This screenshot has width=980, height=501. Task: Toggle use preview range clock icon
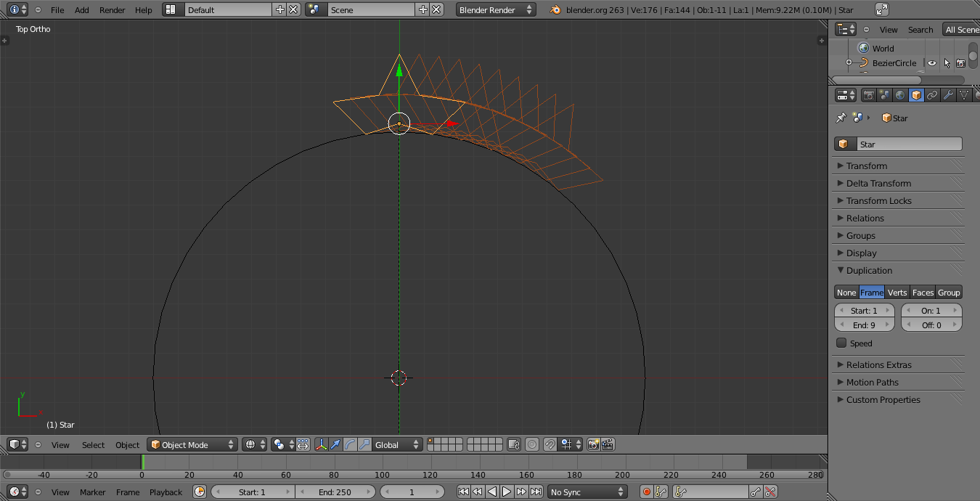[x=200, y=492]
